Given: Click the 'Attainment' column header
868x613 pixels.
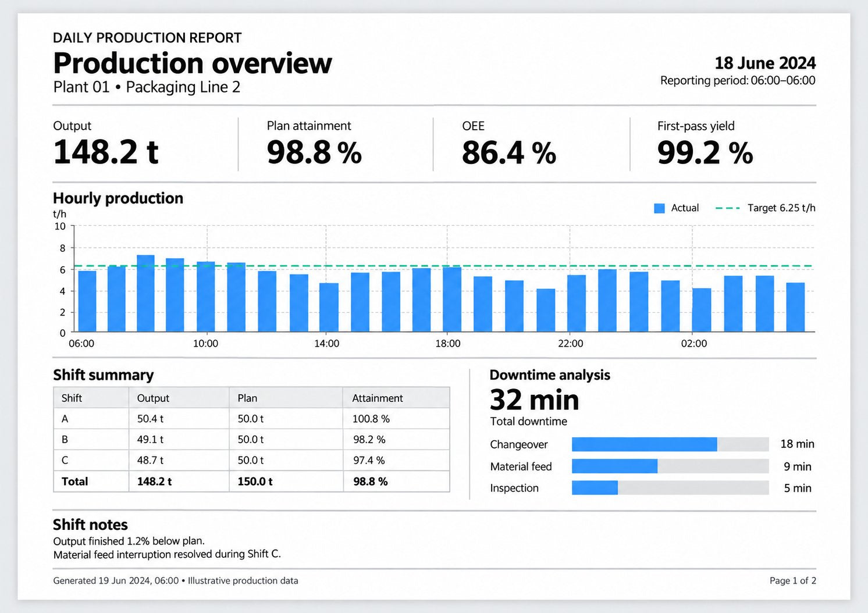Looking at the screenshot, I should point(378,398).
